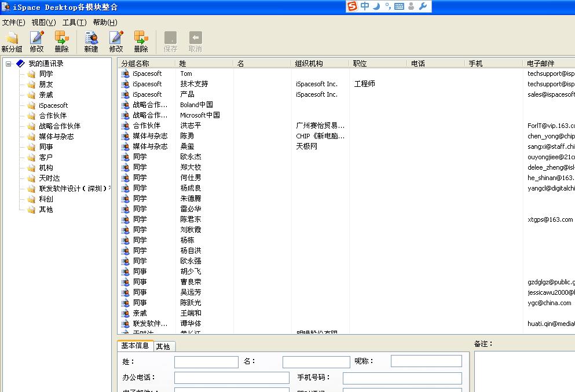Click the Sogou S logo in the input bar
This screenshot has width=575, height=392.
click(x=352, y=6)
